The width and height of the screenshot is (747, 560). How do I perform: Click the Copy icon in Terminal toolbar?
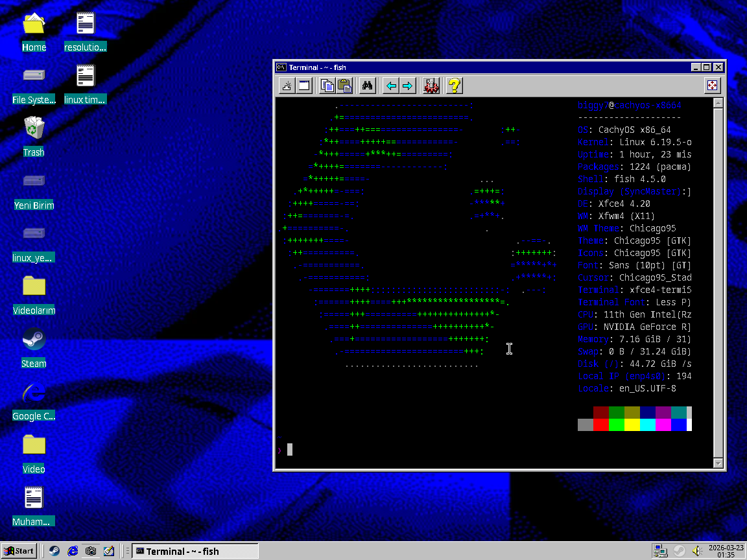pyautogui.click(x=327, y=86)
